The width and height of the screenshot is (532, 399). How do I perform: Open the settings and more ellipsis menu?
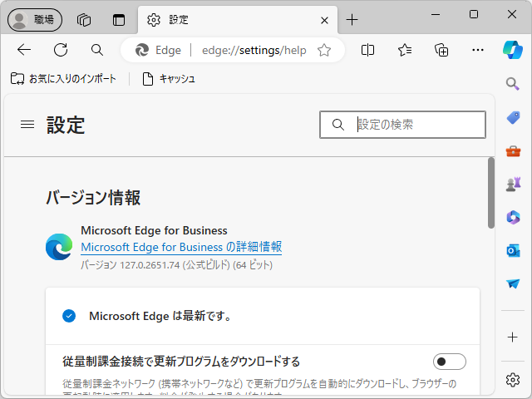(x=478, y=50)
